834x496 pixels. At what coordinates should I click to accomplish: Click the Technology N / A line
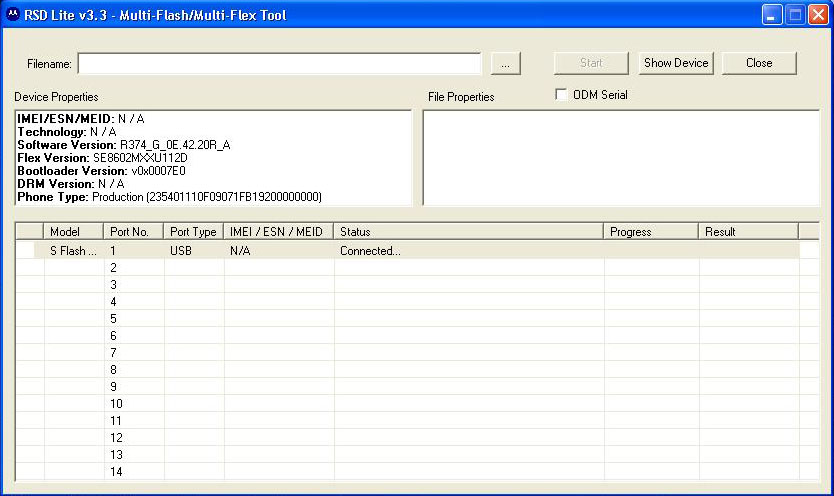(67, 132)
